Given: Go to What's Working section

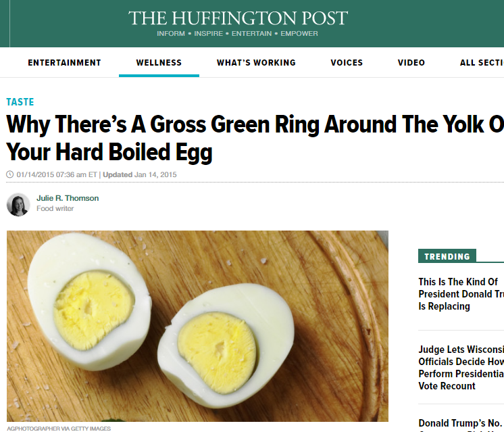Looking at the screenshot, I should click(x=256, y=63).
